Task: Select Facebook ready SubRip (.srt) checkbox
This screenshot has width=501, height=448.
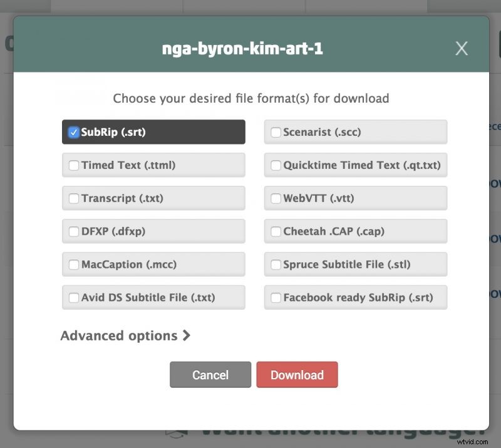Action: [276, 298]
